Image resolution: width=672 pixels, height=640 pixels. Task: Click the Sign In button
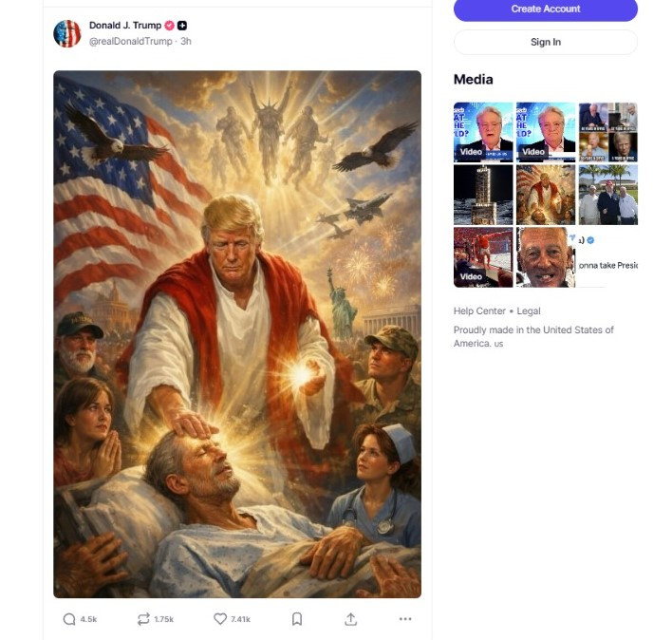[545, 42]
